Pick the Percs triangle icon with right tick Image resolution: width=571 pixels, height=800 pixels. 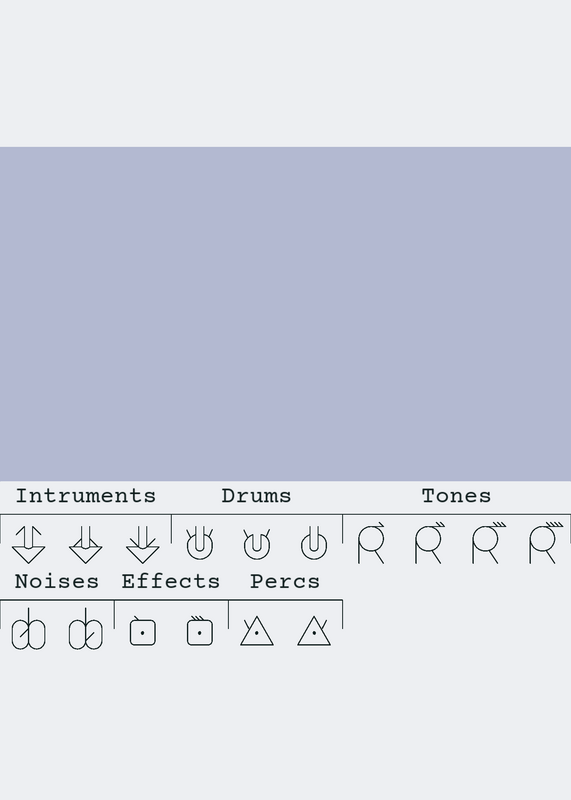314,631
